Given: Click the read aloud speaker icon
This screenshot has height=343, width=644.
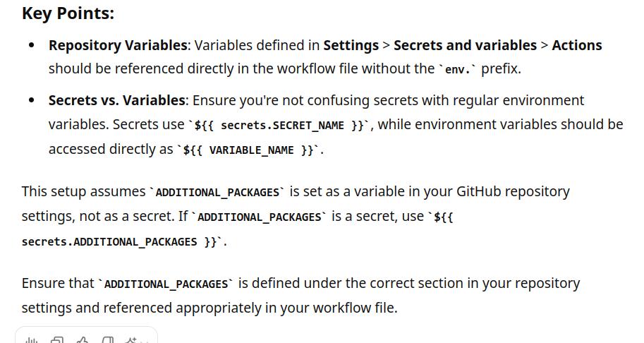Looking at the screenshot, I should click(x=31, y=340).
